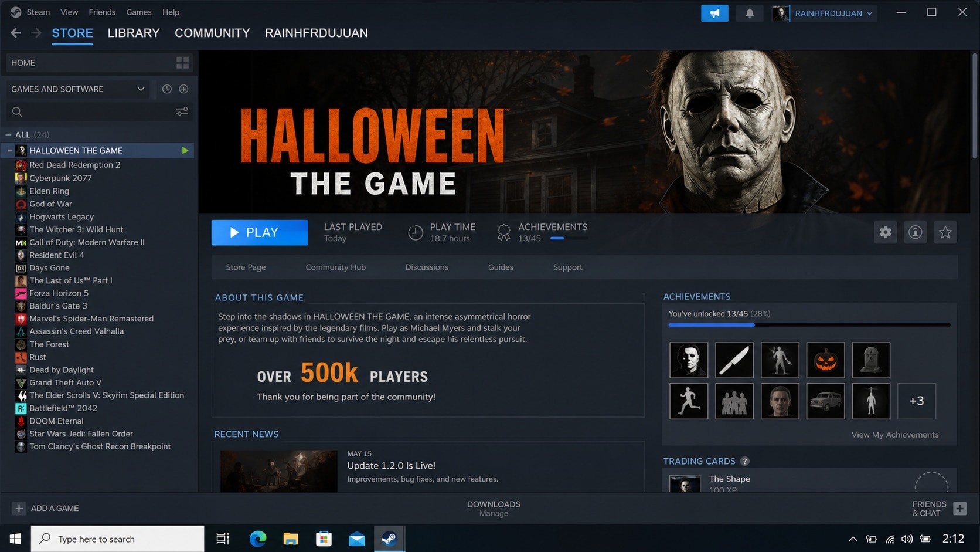Open the Community Hub tab
Image resolution: width=980 pixels, height=552 pixels.
336,267
